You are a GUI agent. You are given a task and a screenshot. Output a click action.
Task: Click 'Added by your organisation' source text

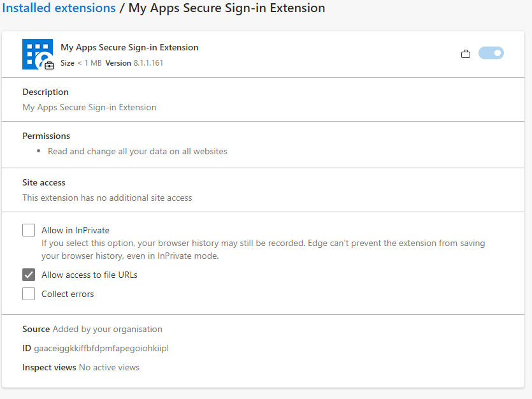107,329
